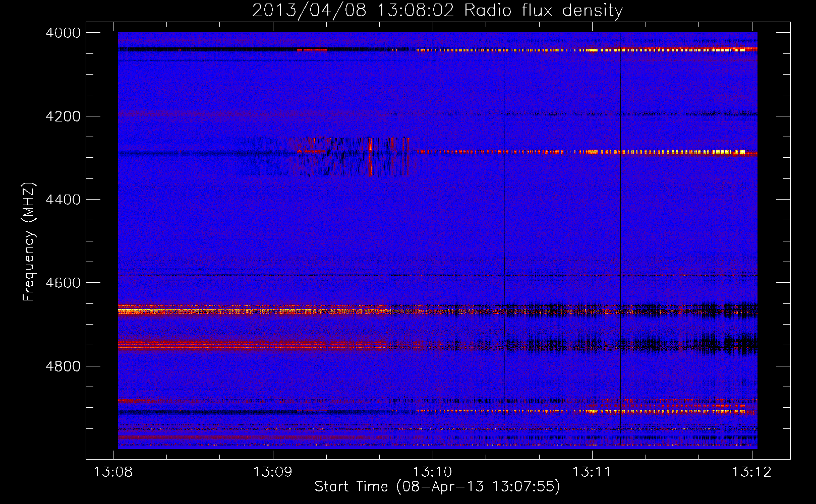Click the y-axis label 'Frequency (MHZ)'
The width and height of the screenshot is (816, 504).
point(29,242)
